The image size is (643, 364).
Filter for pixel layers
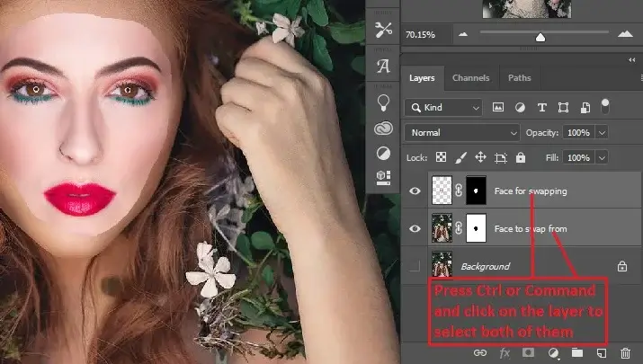(498, 107)
